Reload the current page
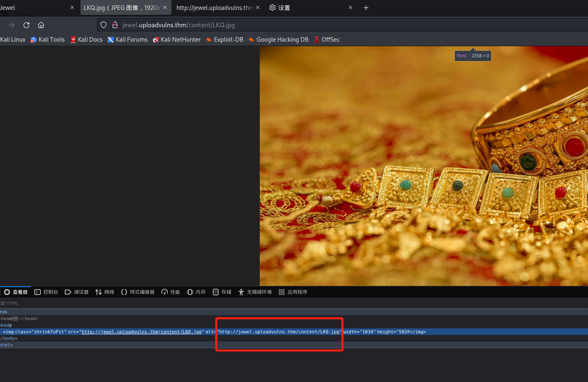This screenshot has width=588, height=382. 26,25
